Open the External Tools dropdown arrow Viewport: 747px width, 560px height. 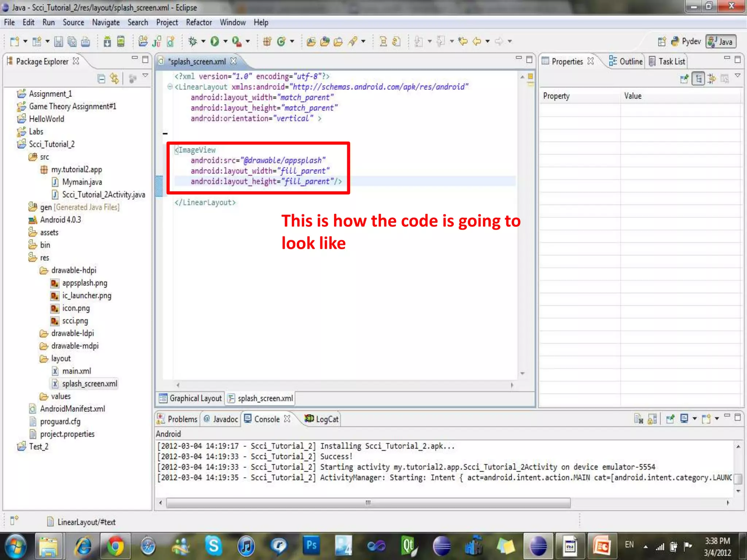pos(248,42)
